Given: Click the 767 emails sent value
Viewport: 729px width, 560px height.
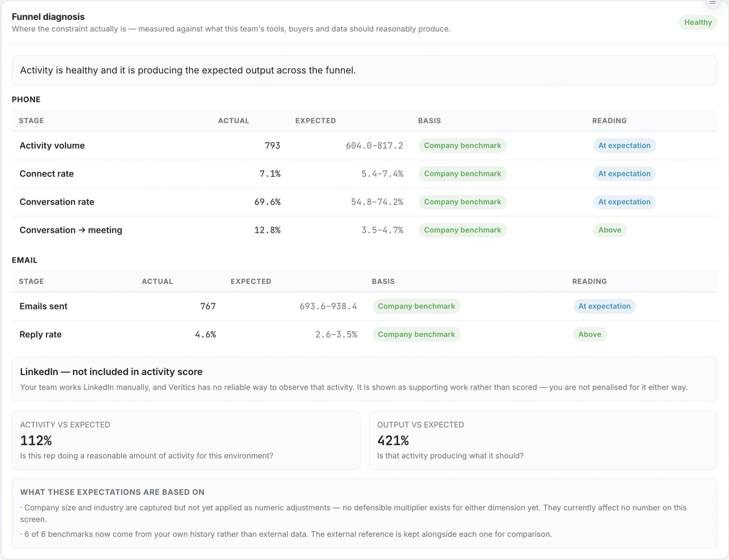Looking at the screenshot, I should click(x=208, y=306).
